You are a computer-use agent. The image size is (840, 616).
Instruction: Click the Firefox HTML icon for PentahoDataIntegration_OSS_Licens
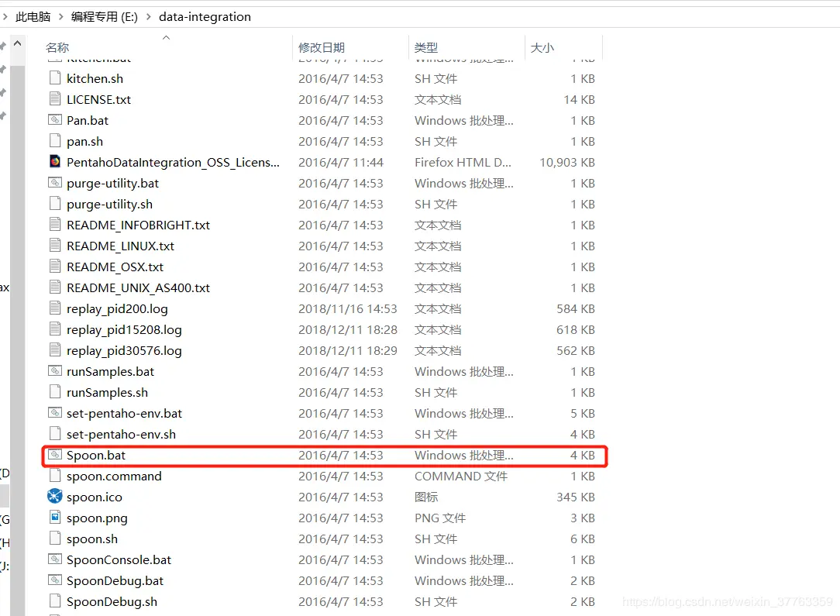(55, 162)
